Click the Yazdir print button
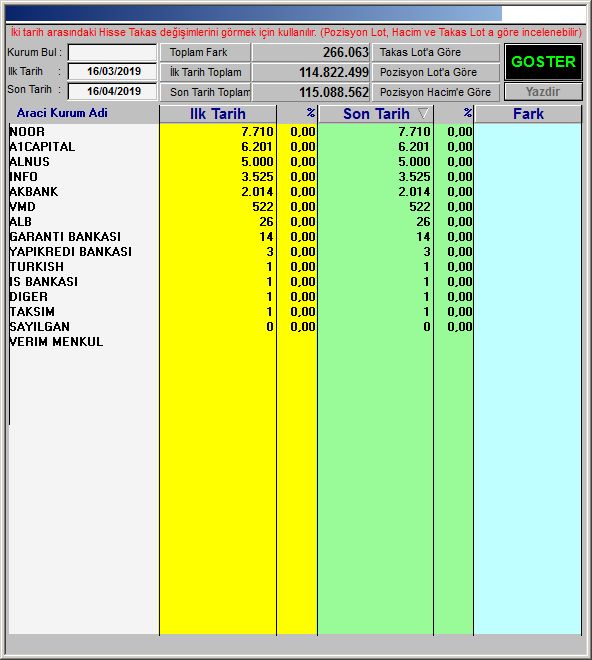The image size is (592, 660). pyautogui.click(x=543, y=92)
